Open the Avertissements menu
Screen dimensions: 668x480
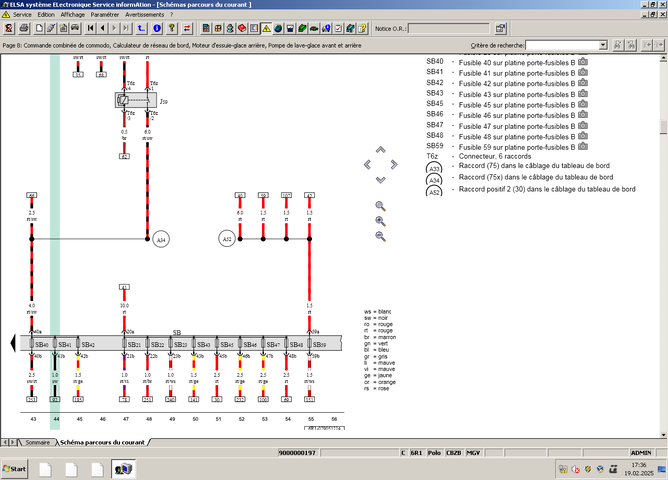pyautogui.click(x=146, y=15)
